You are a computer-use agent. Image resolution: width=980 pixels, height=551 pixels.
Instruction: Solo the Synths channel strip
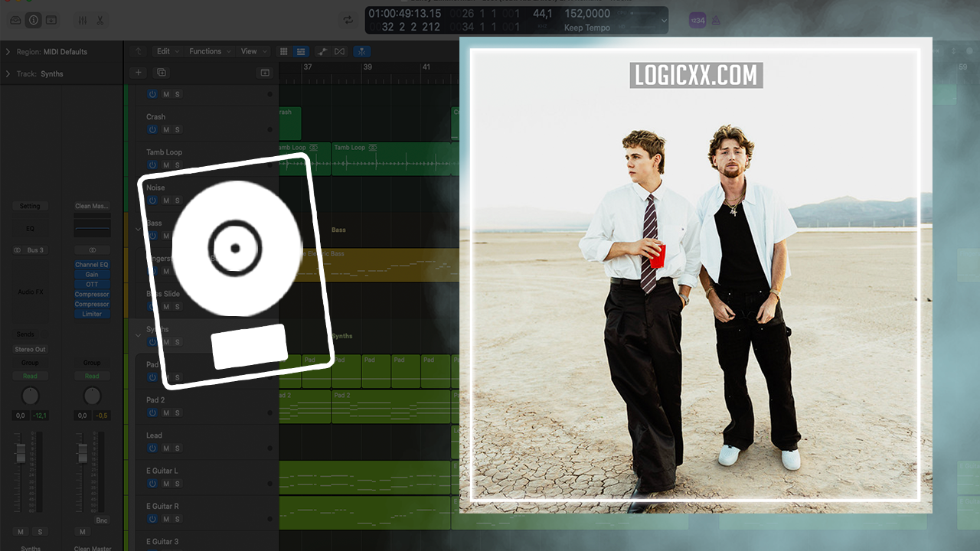[39, 532]
